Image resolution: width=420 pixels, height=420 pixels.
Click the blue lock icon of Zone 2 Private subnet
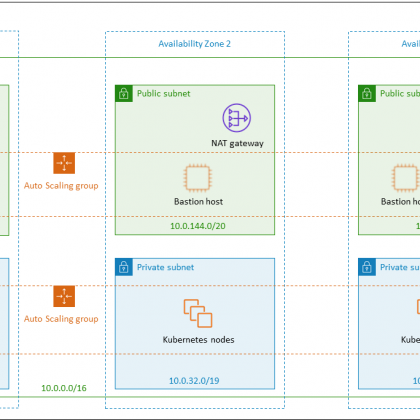(124, 267)
